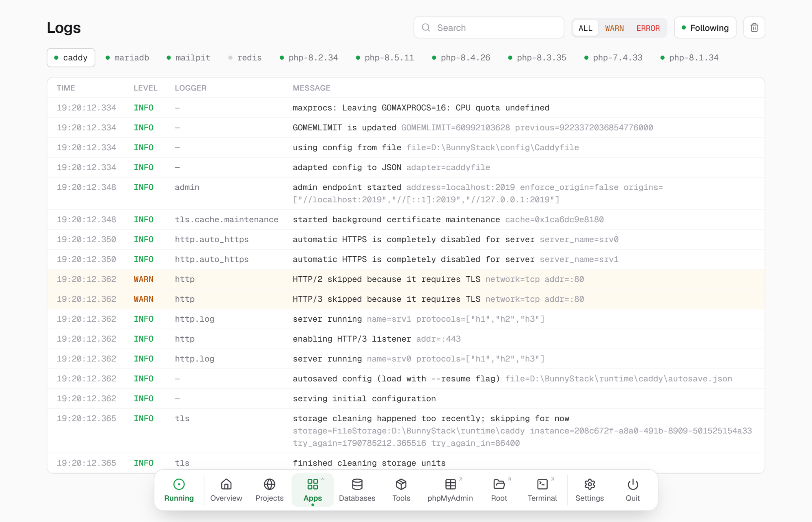Select the HTTP/3 skipped WARN row
Viewport: 812px width, 522px height.
pos(406,299)
